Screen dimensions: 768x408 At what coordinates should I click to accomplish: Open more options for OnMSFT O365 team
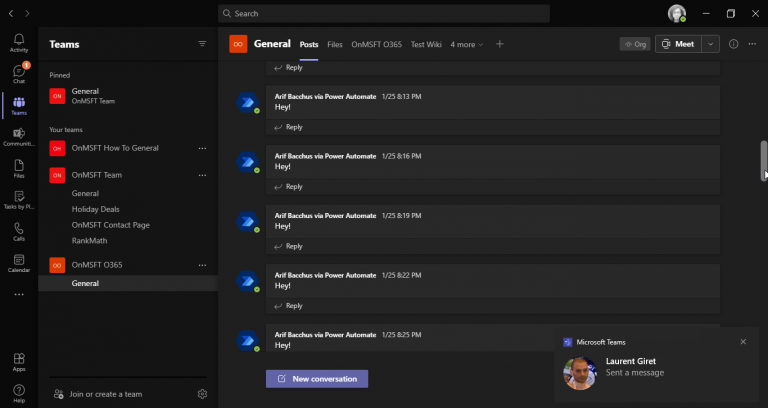tap(202, 265)
